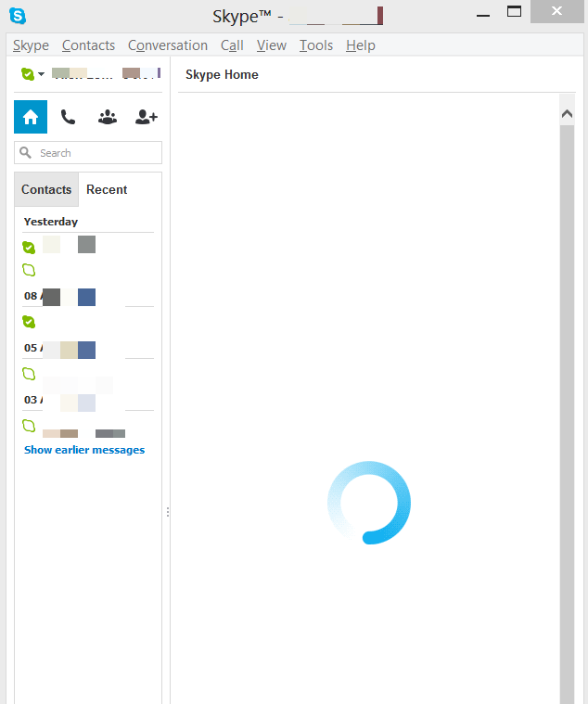Viewport: 588px width, 704px height.
Task: Close the Skype window
Action: (557, 11)
